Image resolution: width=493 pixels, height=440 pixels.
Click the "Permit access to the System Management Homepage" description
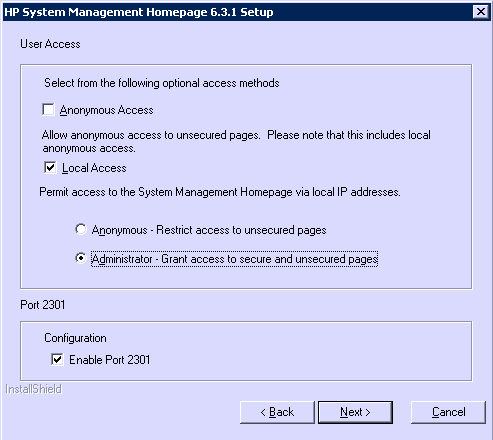220,192
